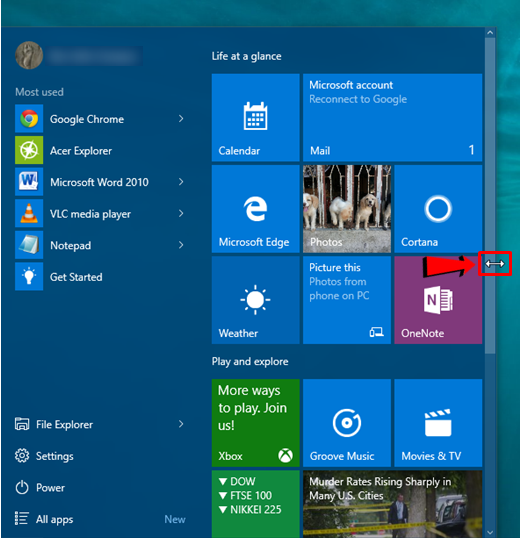The width and height of the screenshot is (521, 538).
Task: Click the Most used heading
Action: [x=39, y=92]
